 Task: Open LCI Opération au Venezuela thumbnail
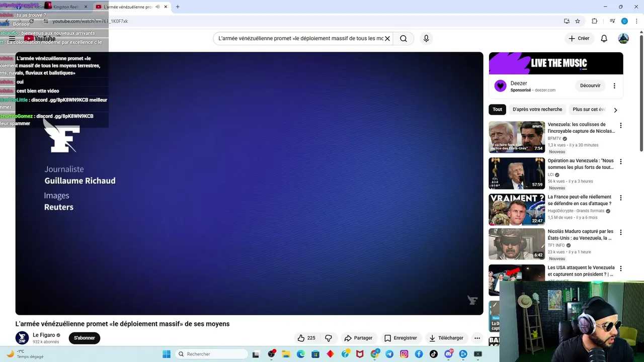(517, 173)
